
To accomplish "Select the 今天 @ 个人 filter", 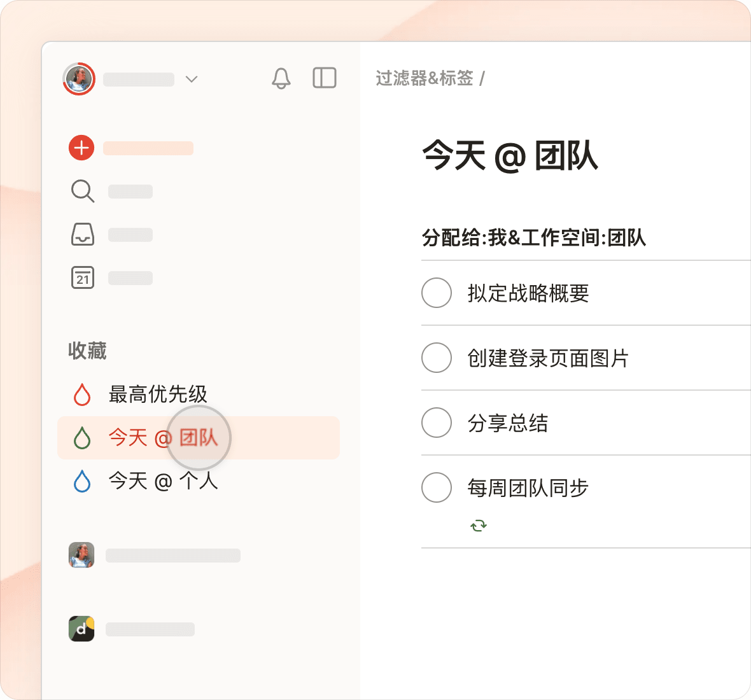I will pos(199,480).
